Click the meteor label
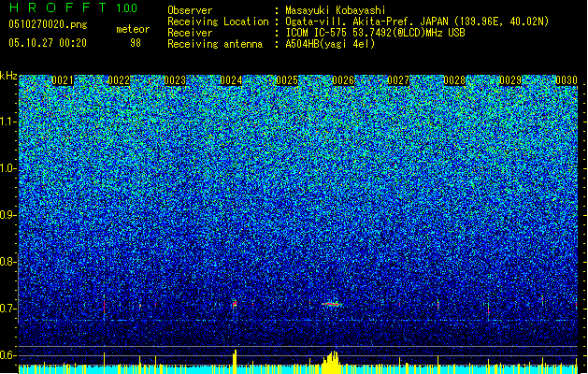588x374 pixels. tap(133, 29)
